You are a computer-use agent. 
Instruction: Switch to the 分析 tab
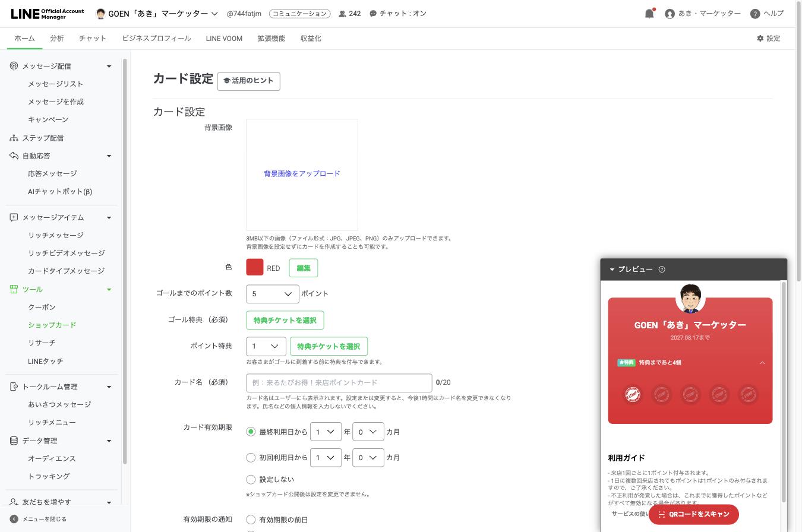tap(57, 38)
